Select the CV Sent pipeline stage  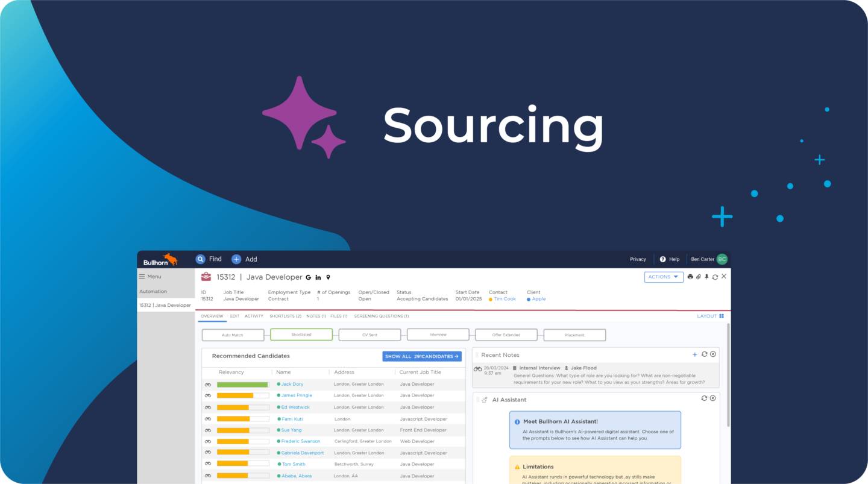click(370, 335)
